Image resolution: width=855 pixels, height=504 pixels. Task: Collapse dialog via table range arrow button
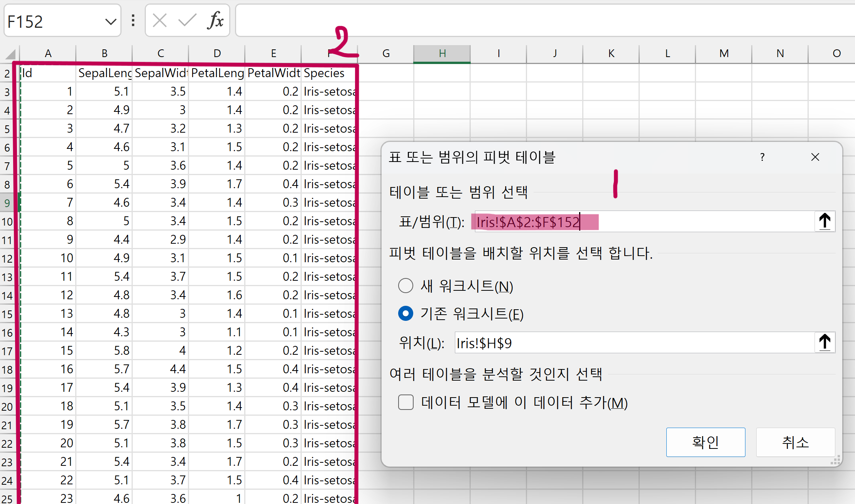825,221
